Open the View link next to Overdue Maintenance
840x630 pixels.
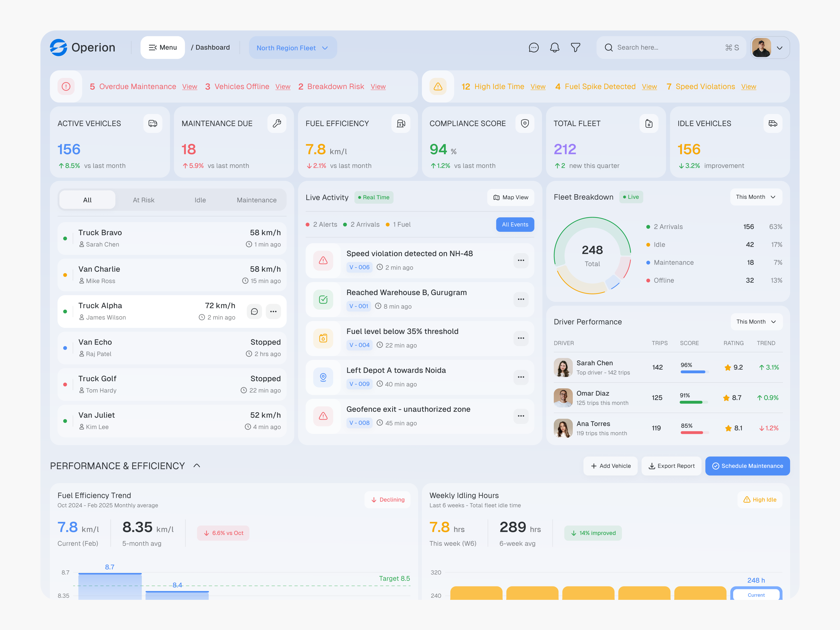coord(190,87)
